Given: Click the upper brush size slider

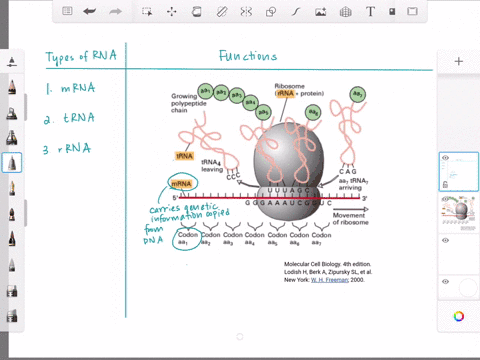Looking at the screenshot, I should point(25,107).
